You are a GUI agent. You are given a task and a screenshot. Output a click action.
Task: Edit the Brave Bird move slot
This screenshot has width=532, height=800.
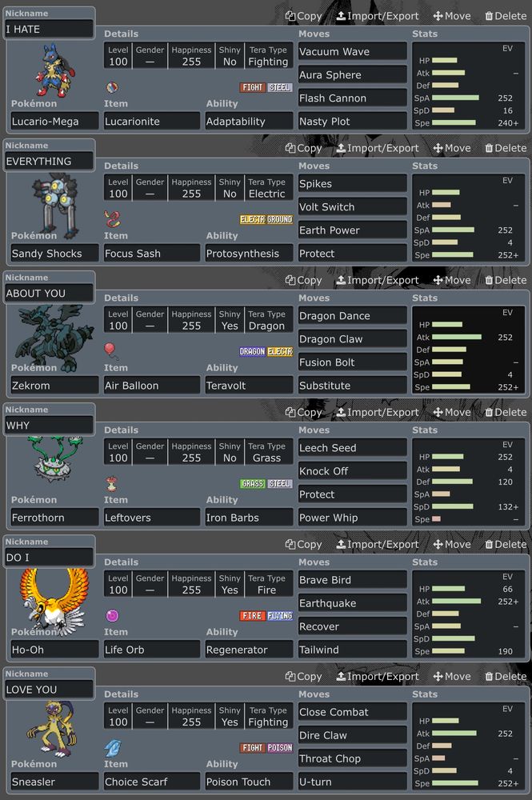353,580
